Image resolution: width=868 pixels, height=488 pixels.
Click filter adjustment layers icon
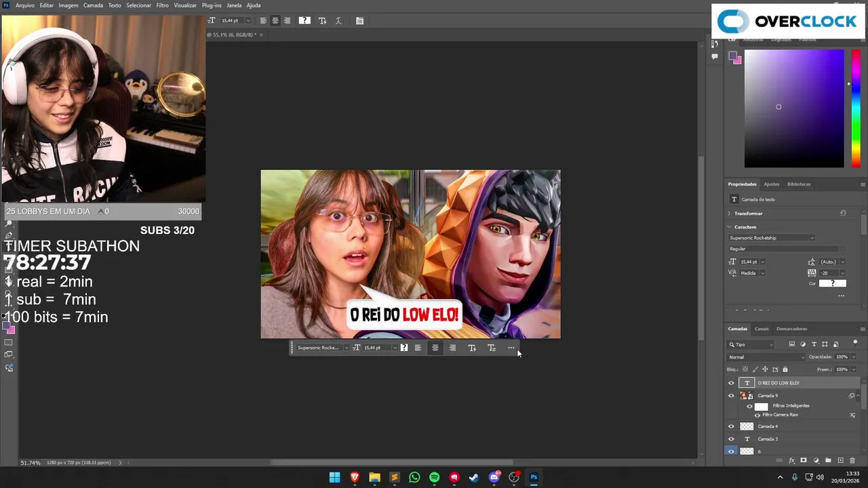[x=803, y=344]
